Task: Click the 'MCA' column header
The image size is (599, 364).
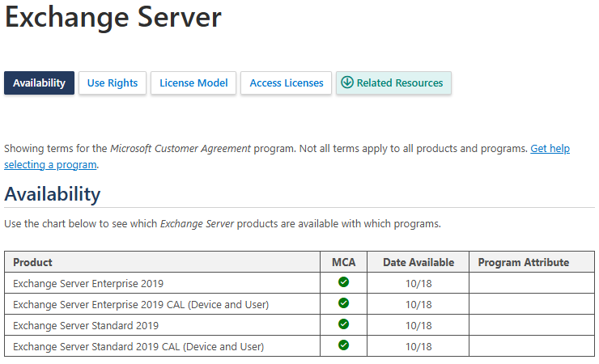Action: coord(343,262)
